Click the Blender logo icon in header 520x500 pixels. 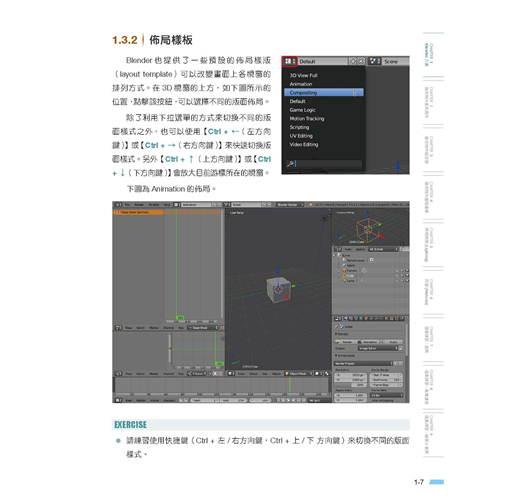[x=310, y=205]
